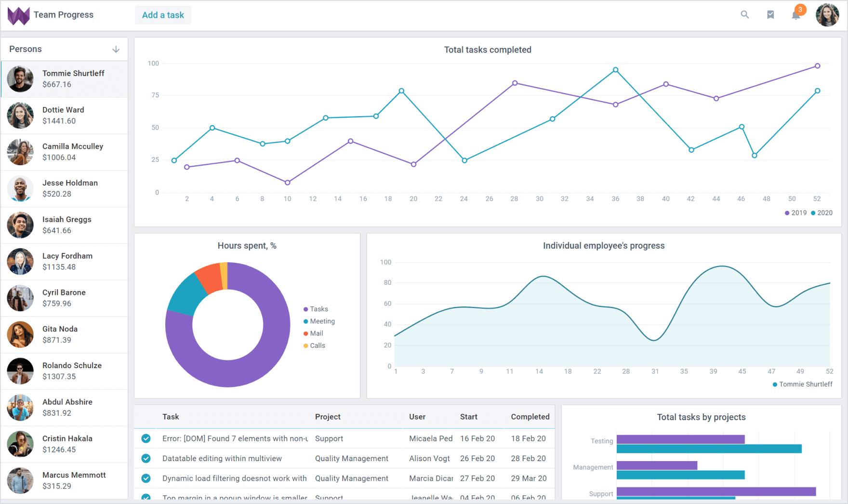The width and height of the screenshot is (848, 504).
Task: Open the user profile avatar in header
Action: (827, 15)
